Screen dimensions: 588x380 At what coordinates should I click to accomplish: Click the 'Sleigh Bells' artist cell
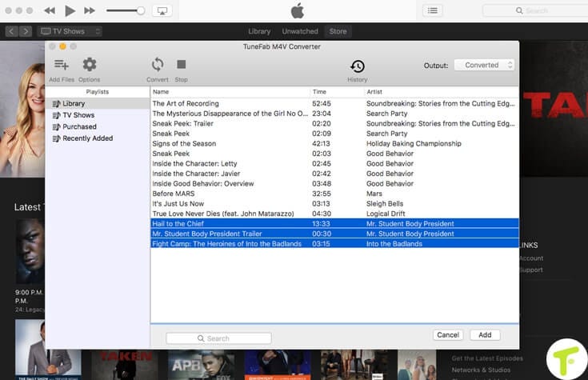click(x=385, y=204)
